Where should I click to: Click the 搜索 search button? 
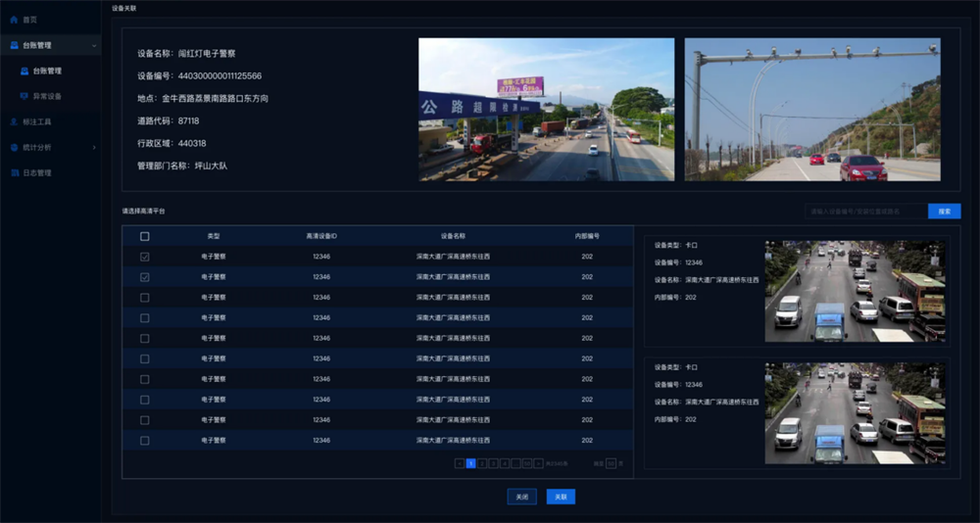[x=944, y=211]
